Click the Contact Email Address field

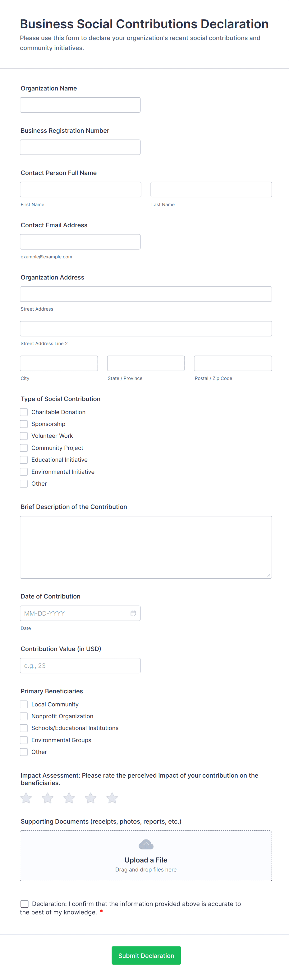click(x=80, y=242)
